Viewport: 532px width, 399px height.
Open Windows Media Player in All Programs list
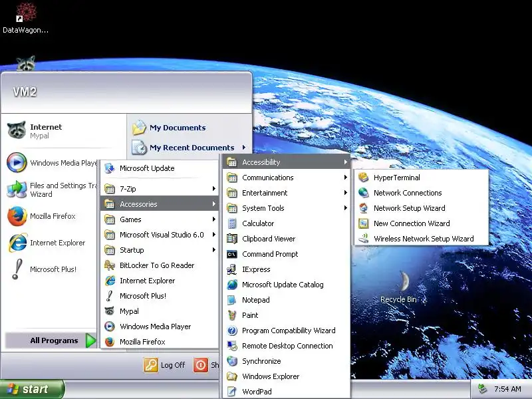click(160, 326)
